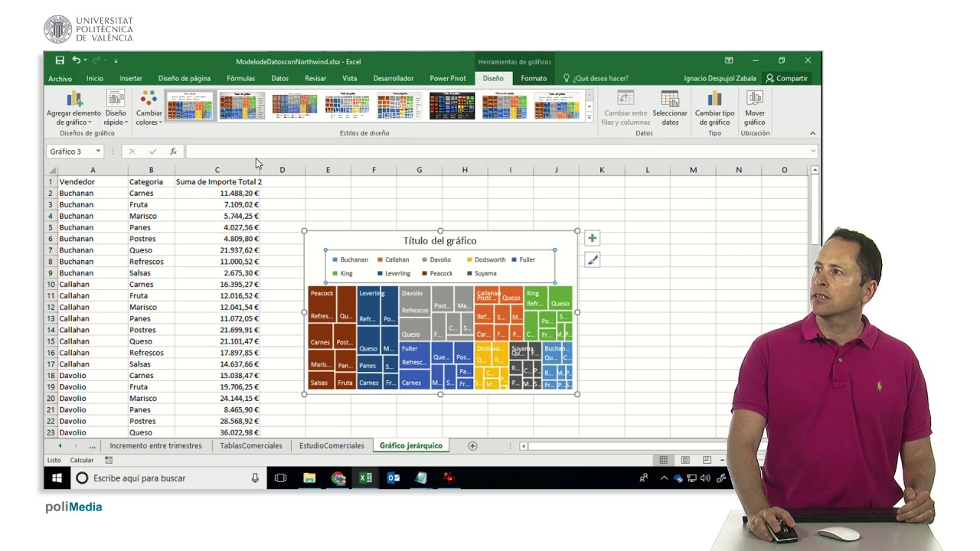Click the Buchanan legend entry
This screenshot has width=980, height=551.
[x=351, y=259]
